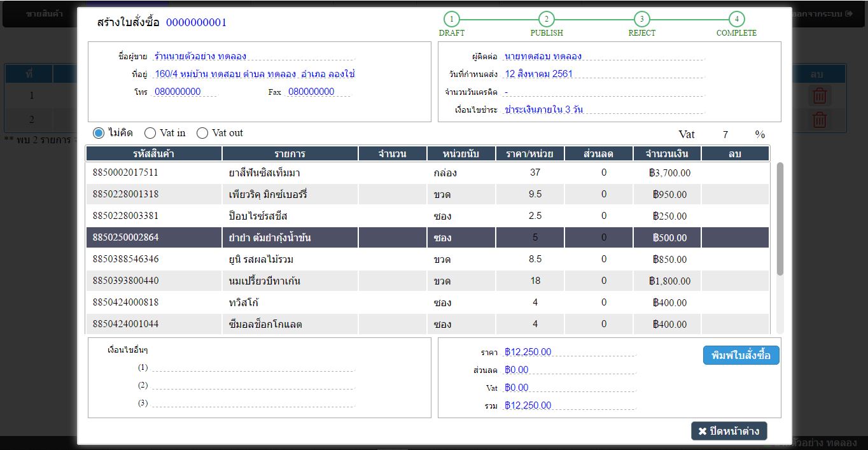Open the ขายสินค้า menu tab
Image resolution: width=868 pixels, height=450 pixels.
(45, 13)
